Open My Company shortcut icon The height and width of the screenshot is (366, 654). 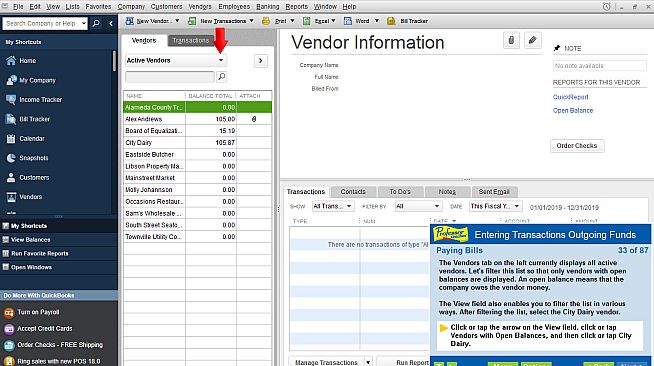coord(11,80)
